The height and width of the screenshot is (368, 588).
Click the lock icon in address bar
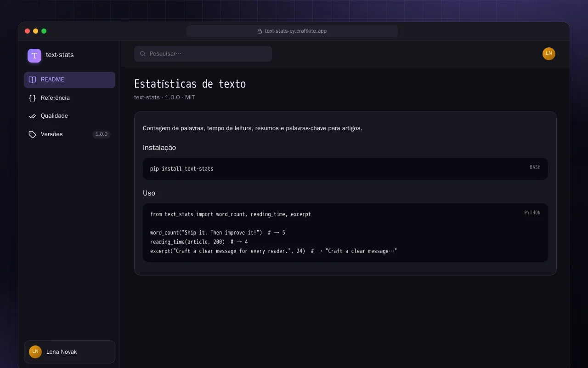click(x=260, y=31)
